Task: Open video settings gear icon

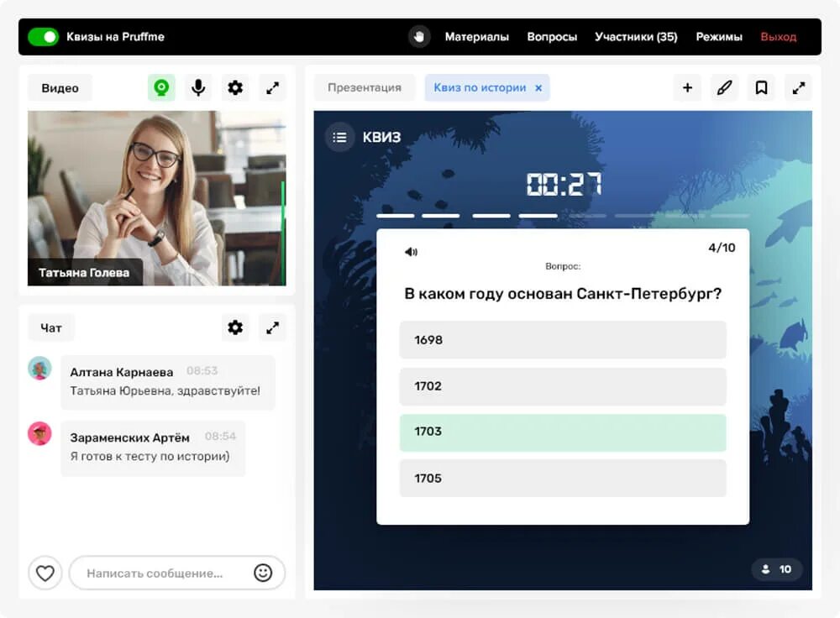Action: (x=235, y=88)
